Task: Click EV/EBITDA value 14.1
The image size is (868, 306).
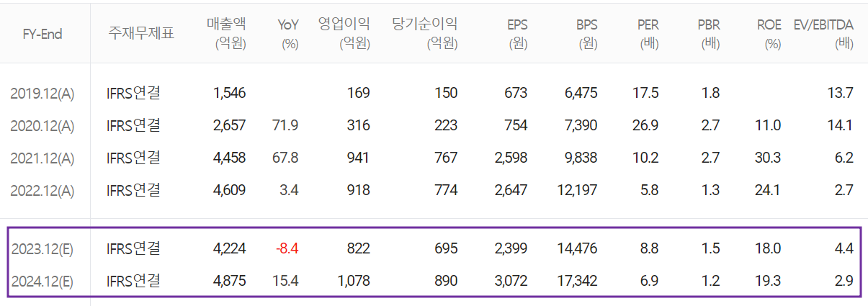Action: [841, 125]
